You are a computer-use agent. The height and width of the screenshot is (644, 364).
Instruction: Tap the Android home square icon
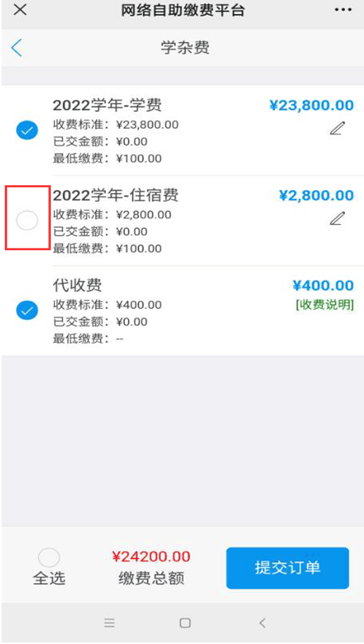185,623
